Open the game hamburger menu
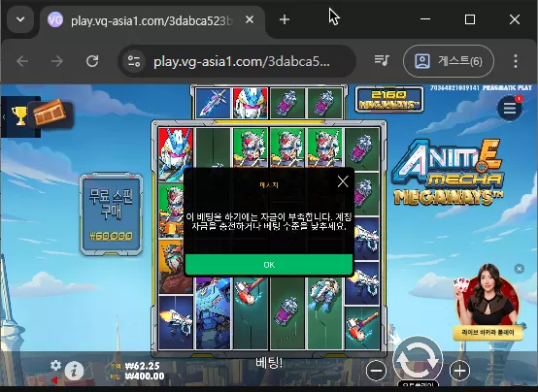The width and height of the screenshot is (538, 392). pos(510,108)
